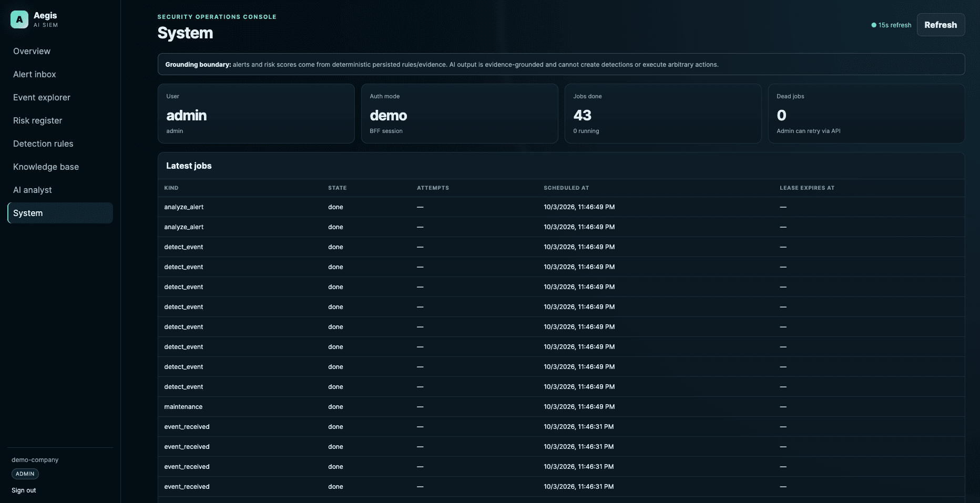
Task: Open the Overview page
Action: [60, 51]
